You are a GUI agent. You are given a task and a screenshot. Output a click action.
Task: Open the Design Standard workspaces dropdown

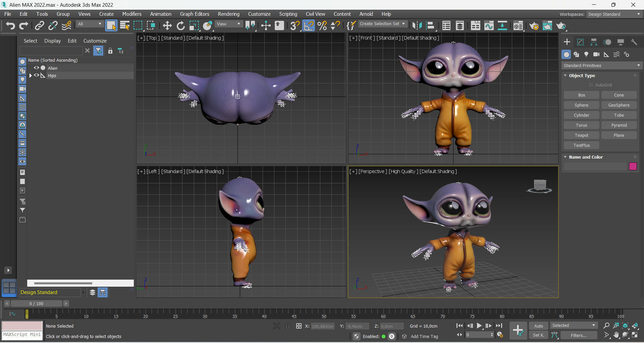(614, 14)
